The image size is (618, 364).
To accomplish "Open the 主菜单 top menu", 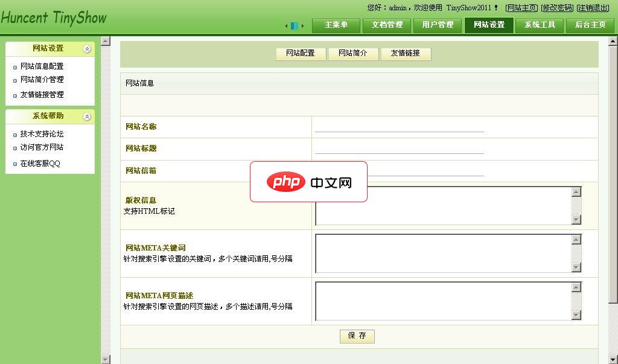I will 336,25.
